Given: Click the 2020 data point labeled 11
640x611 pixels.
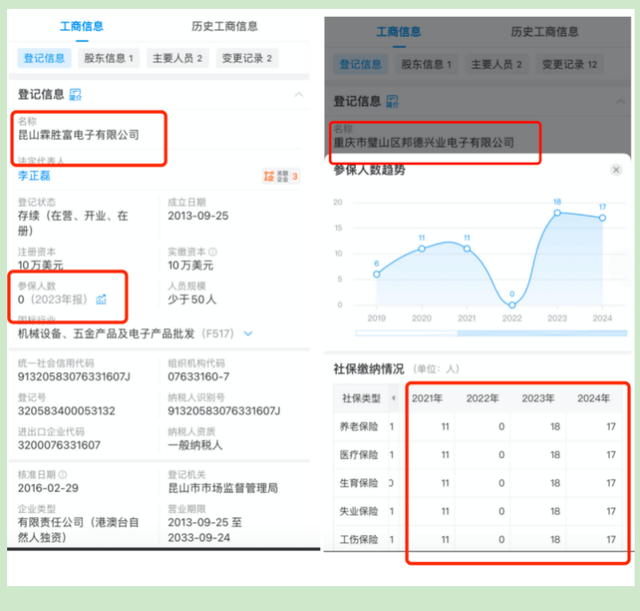Looking at the screenshot, I should (422, 249).
